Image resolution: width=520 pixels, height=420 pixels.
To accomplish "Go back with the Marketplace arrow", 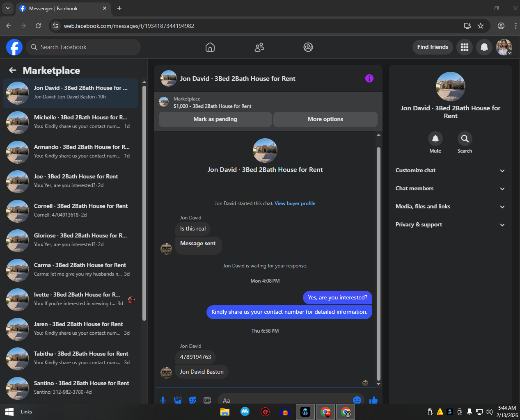I will coord(13,70).
